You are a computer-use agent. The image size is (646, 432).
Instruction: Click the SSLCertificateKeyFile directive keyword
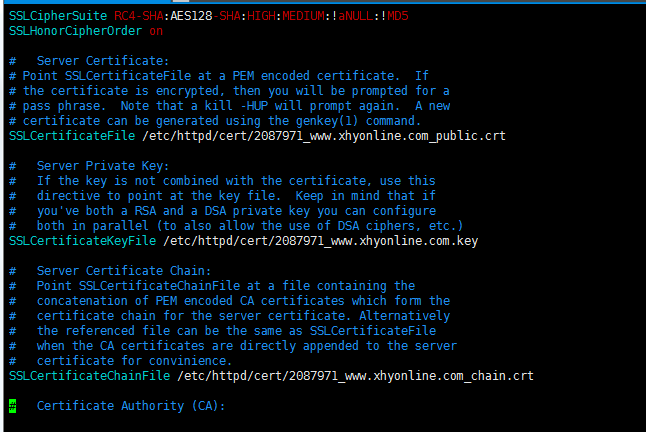(x=82, y=241)
